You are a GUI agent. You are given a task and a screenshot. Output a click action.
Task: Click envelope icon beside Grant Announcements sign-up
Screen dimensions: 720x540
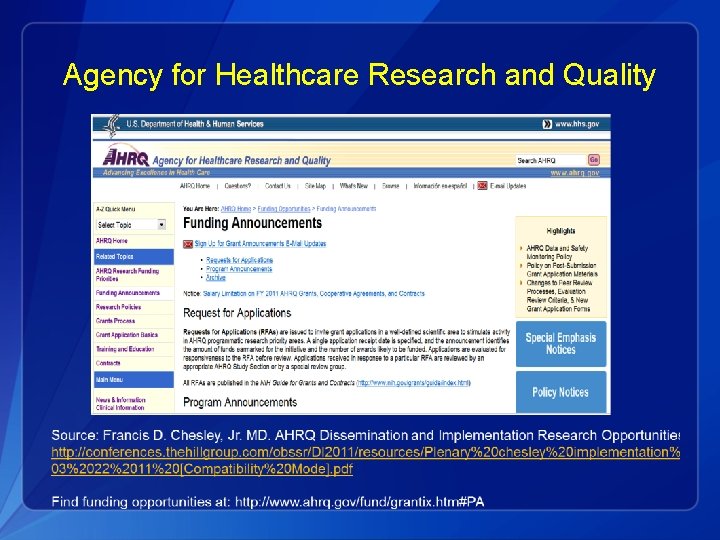pyautogui.click(x=188, y=244)
